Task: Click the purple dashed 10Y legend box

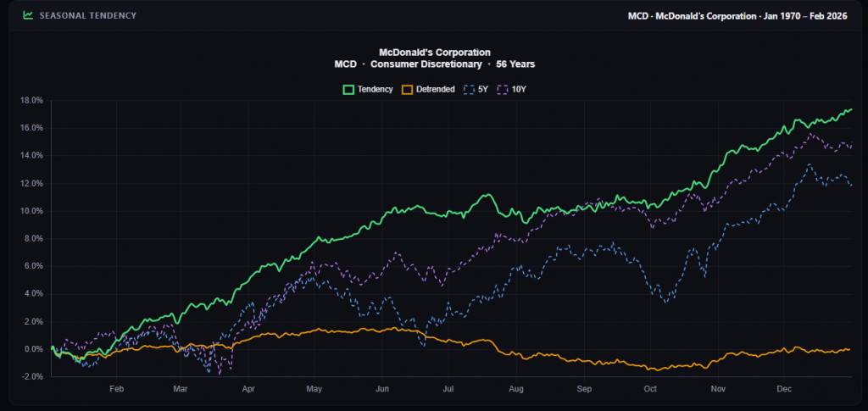Action: [x=503, y=89]
